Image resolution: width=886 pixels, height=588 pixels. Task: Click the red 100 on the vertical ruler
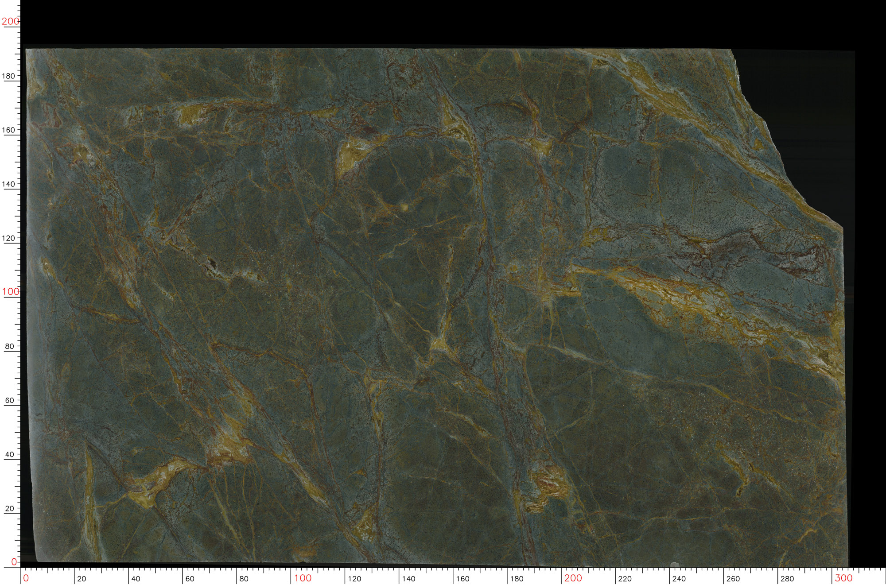[10, 292]
